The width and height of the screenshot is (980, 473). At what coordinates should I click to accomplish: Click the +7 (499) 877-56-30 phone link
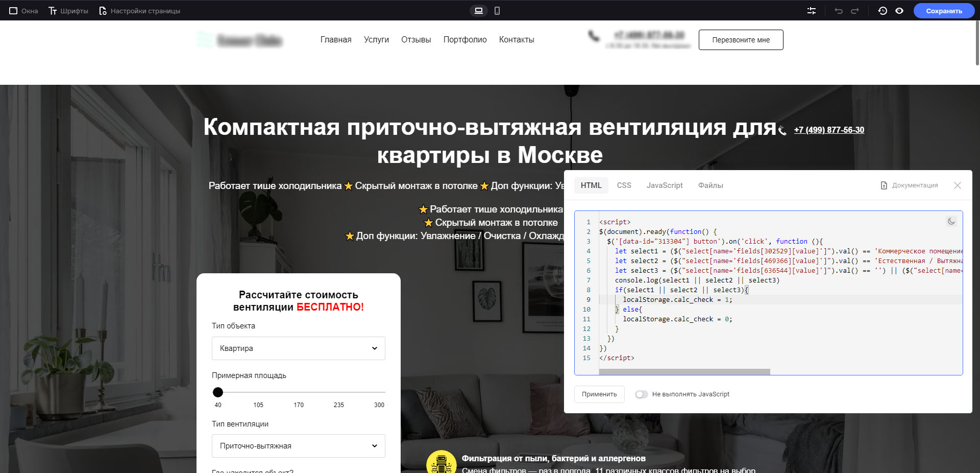pos(829,130)
